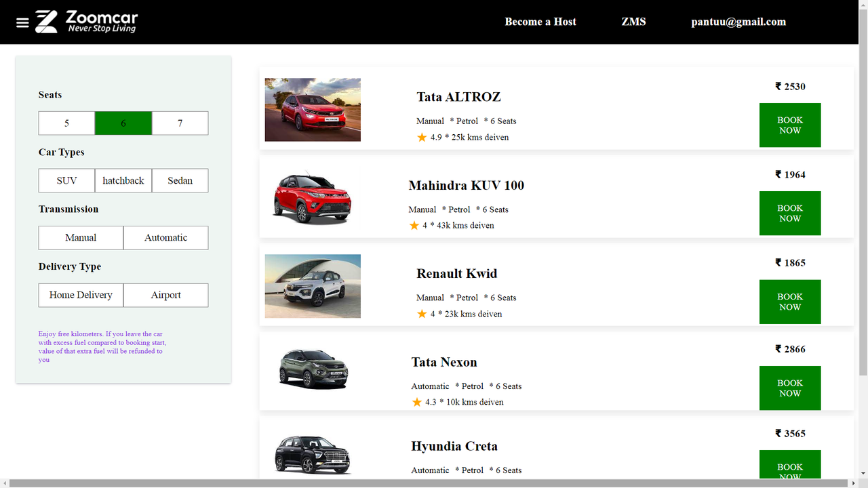This screenshot has height=488, width=868.
Task: Book the Tata Nexon now
Action: 790,388
